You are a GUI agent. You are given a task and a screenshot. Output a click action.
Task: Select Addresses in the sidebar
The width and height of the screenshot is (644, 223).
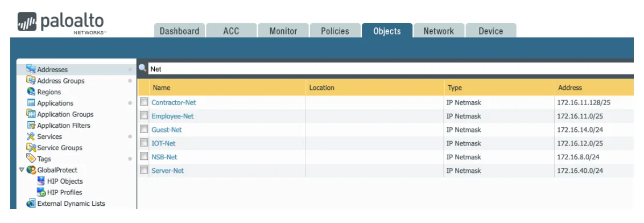pyautogui.click(x=53, y=69)
